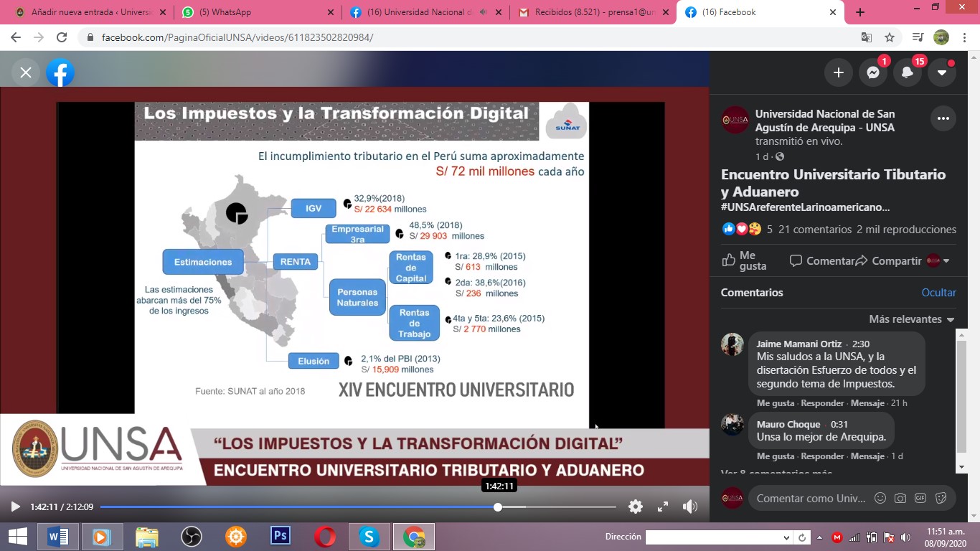This screenshot has height=551, width=980.
Task: Open video settings gear icon
Action: (x=636, y=507)
